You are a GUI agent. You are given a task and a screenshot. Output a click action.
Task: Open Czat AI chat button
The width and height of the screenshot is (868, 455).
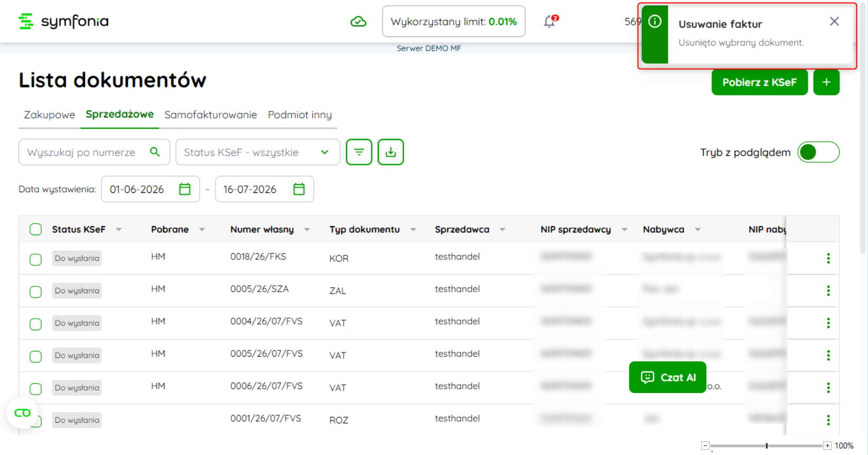[668, 377]
